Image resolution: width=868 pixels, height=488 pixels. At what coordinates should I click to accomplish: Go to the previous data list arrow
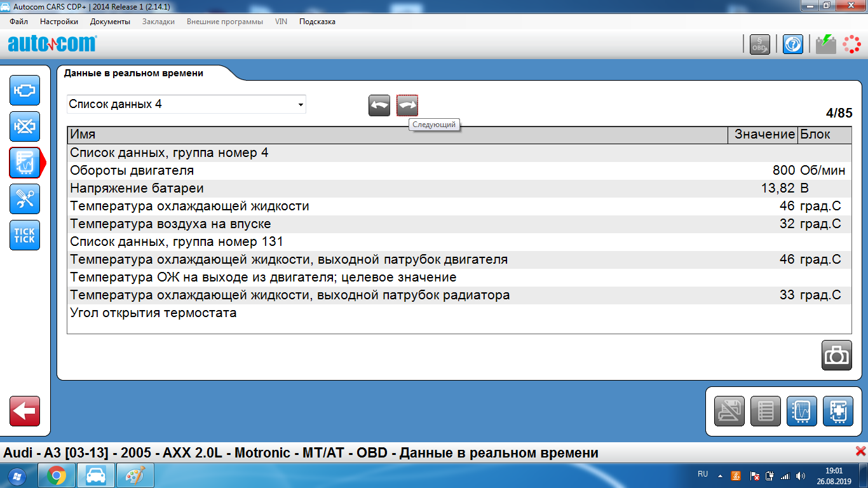tap(379, 105)
